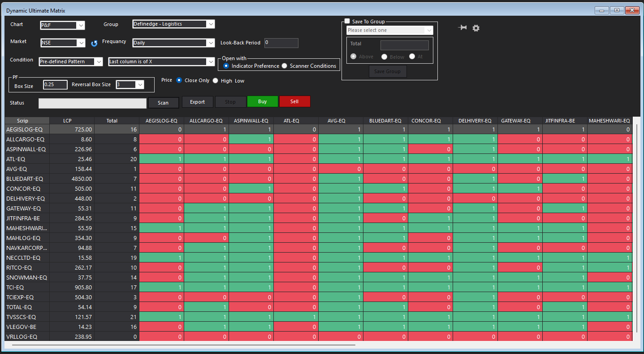Screen dimensions: 644x354
Task: Open the Pre-defined Pattern condition dropdown
Action: pyautogui.click(x=71, y=62)
